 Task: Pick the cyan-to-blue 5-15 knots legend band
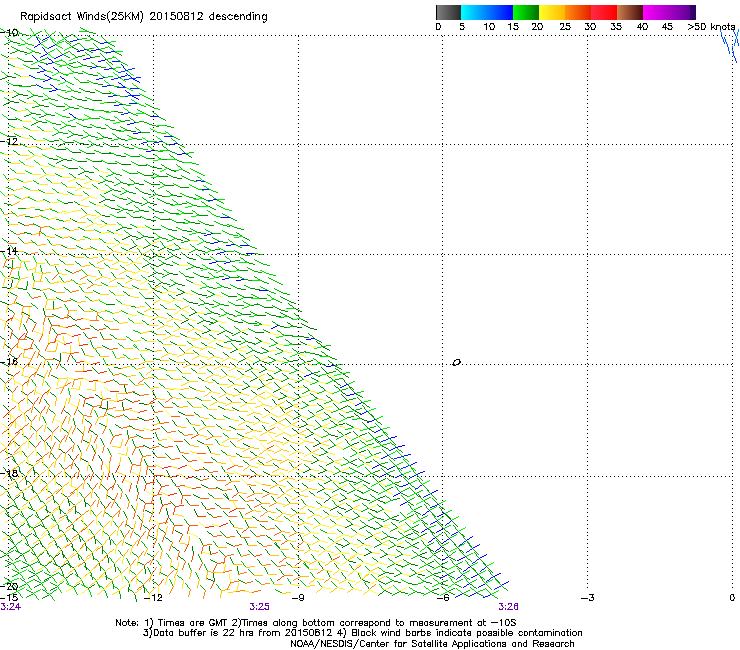tap(487, 12)
